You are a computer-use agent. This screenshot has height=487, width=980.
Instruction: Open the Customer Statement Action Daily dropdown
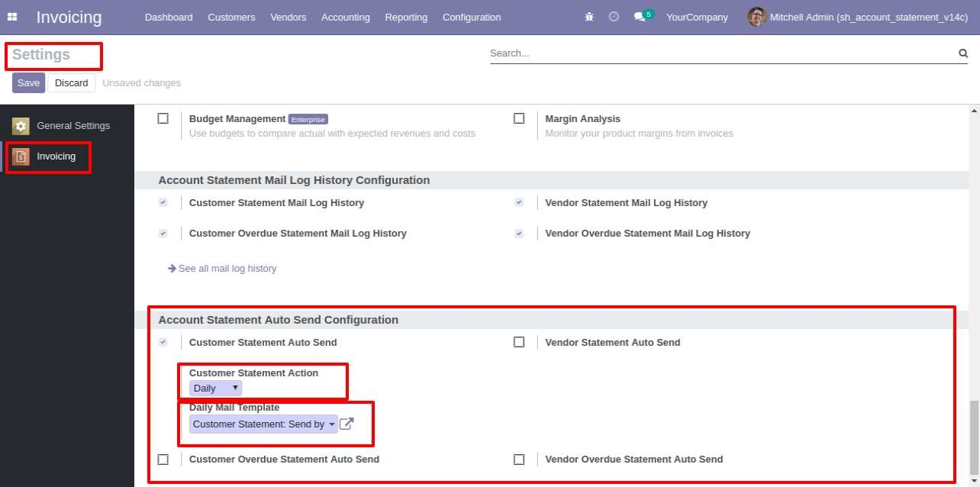pyautogui.click(x=215, y=389)
